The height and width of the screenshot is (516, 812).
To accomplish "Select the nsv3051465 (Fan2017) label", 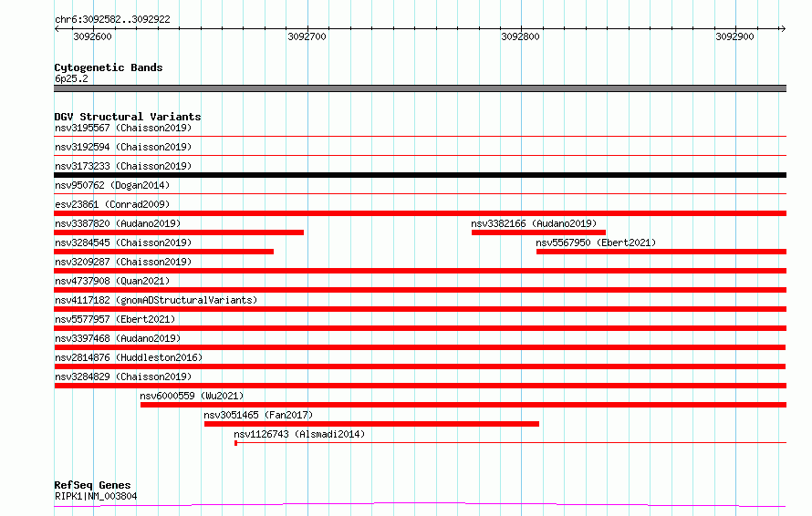I will pos(258,415).
